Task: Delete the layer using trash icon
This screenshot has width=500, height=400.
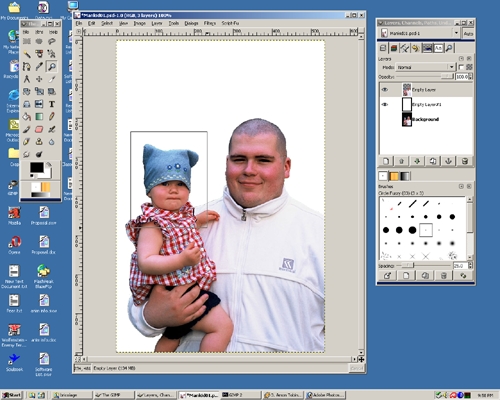Action: tap(465, 161)
